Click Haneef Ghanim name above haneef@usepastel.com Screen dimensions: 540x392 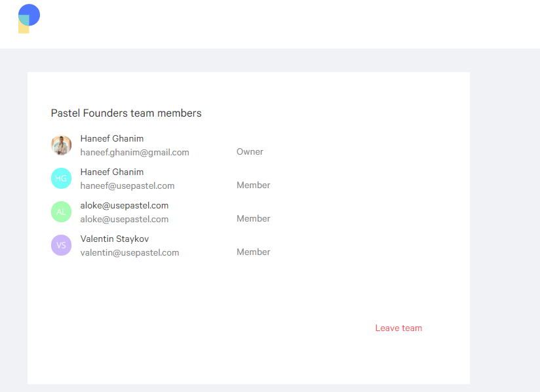tap(112, 172)
